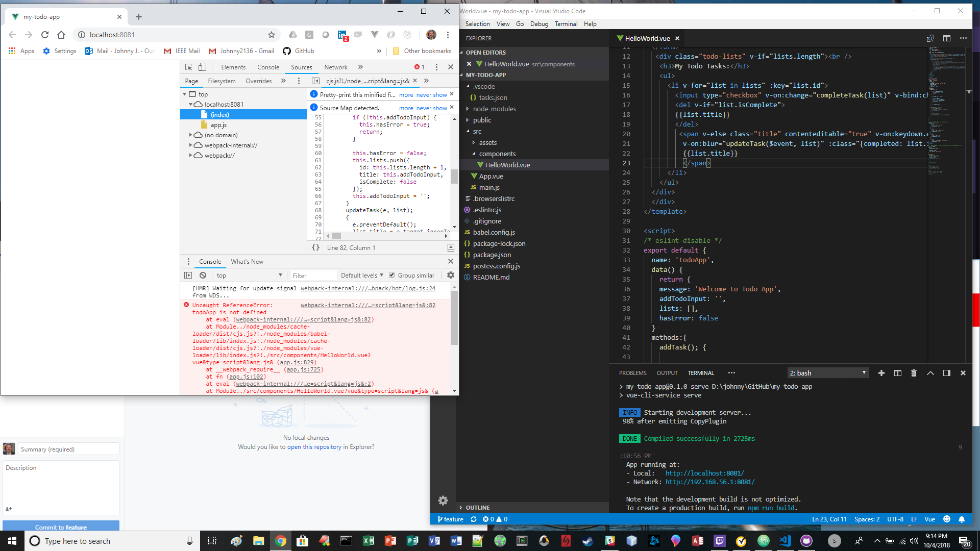This screenshot has width=980, height=551.
Task: Open the Debug menu in VS Code
Action: pos(539,24)
